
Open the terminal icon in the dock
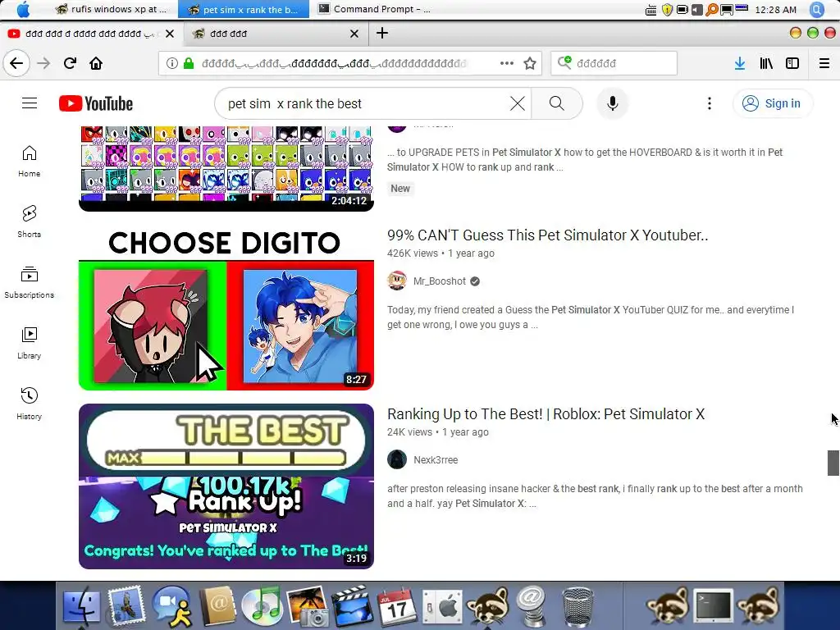click(x=713, y=606)
